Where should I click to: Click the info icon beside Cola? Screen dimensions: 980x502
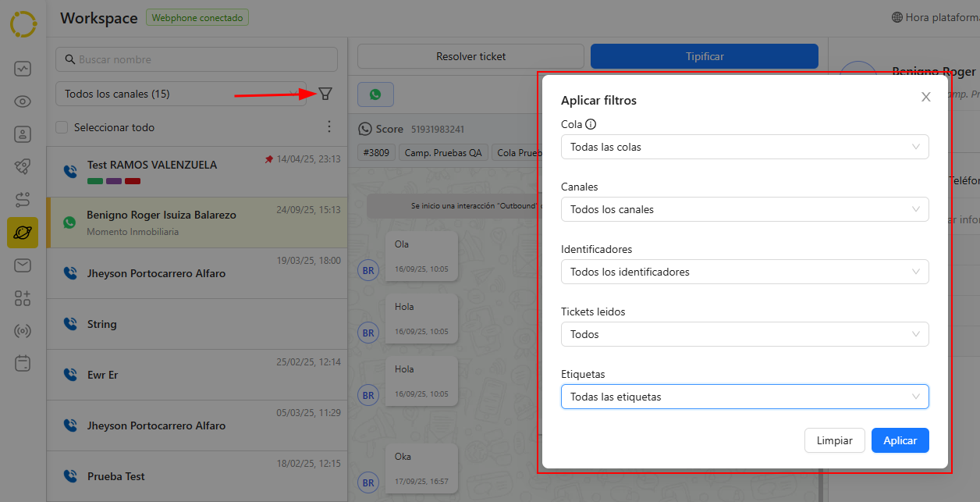pyautogui.click(x=591, y=124)
